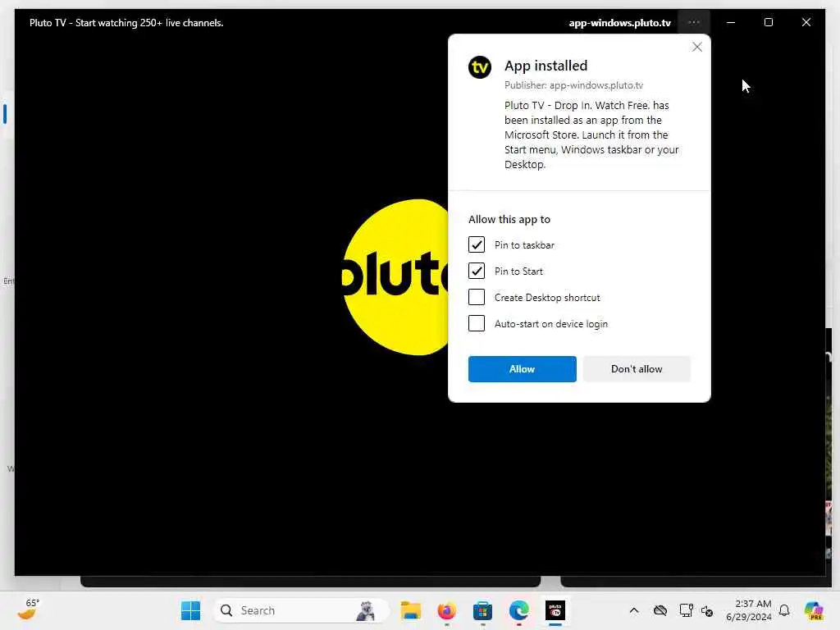Screen dimensions: 840x630
Task: Open the Windows Start menu
Action: point(190,610)
